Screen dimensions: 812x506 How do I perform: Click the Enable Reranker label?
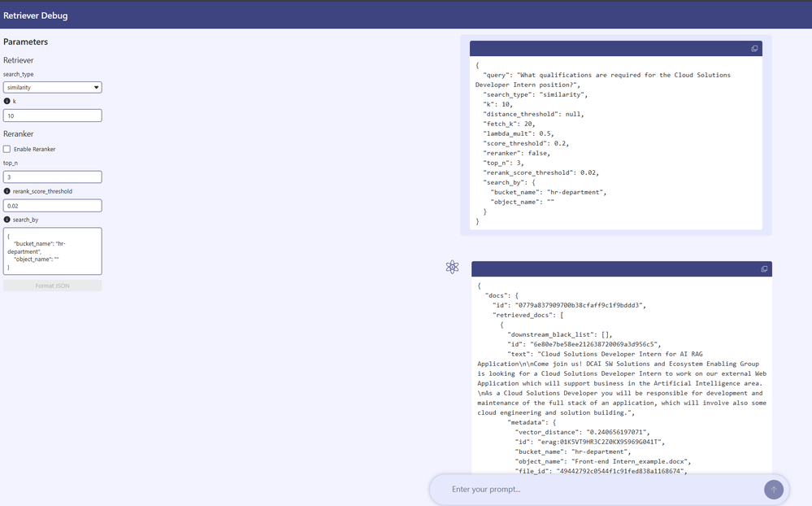(34, 149)
